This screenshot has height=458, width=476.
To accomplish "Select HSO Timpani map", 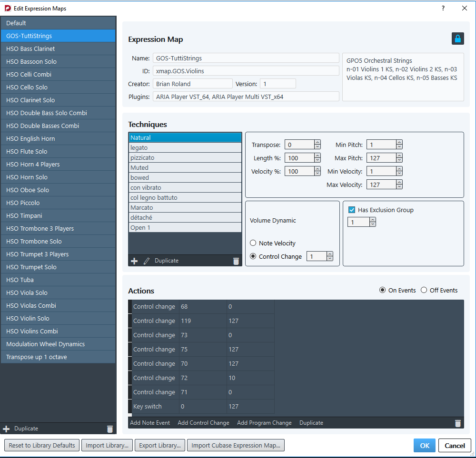I will tap(58, 215).
